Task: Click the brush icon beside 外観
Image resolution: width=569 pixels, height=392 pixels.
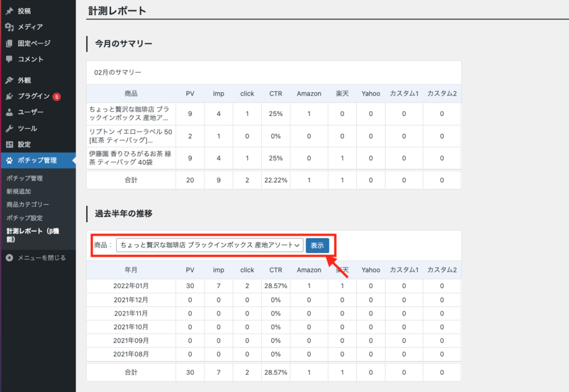Action: 9,80
